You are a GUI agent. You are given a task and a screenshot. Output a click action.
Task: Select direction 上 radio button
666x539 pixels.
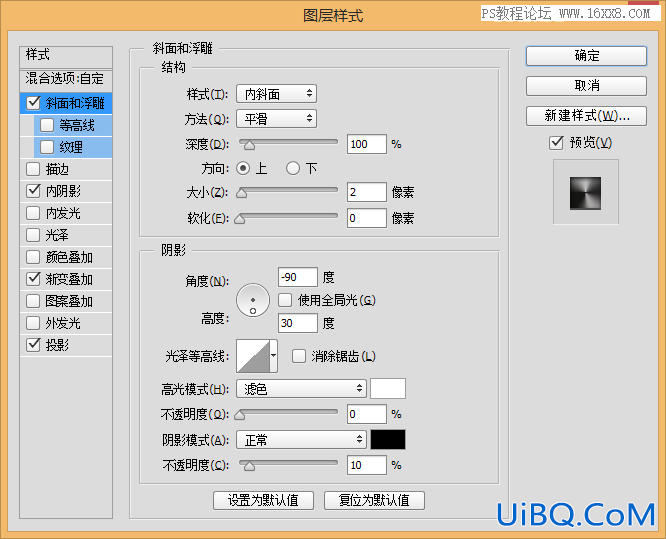[243, 168]
